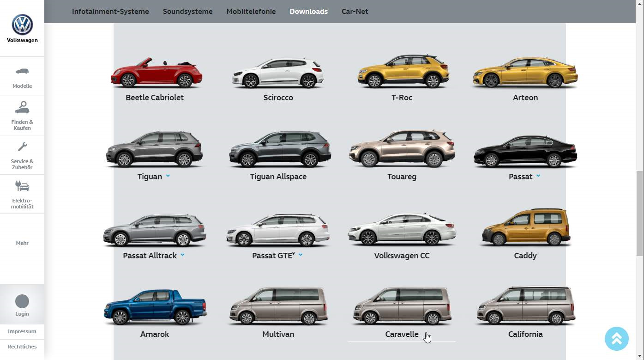Expand the Passat GTE variants chevron
644x360 pixels.
pos(301,255)
